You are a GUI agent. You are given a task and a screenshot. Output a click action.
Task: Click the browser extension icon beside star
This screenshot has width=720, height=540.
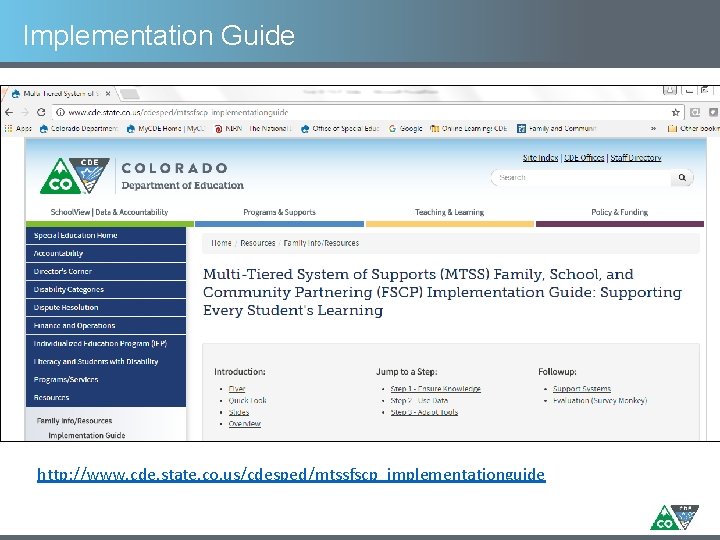[x=695, y=112]
